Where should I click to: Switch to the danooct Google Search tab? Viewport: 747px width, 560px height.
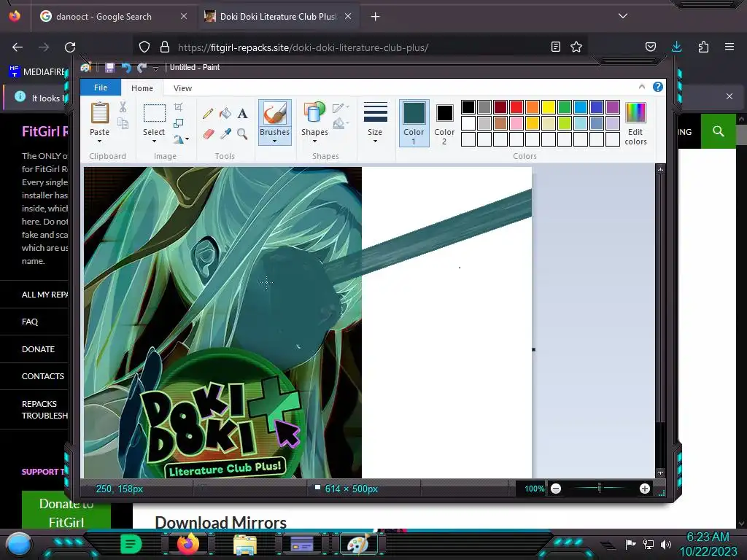coord(113,16)
